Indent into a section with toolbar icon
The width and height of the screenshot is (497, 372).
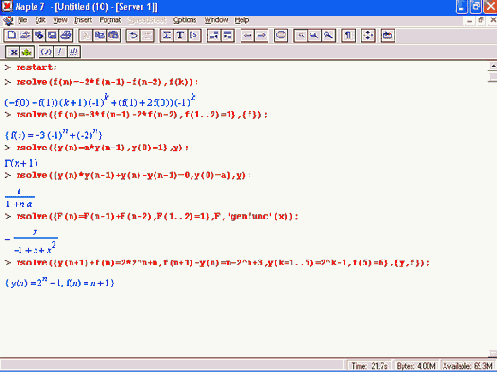coord(227,35)
